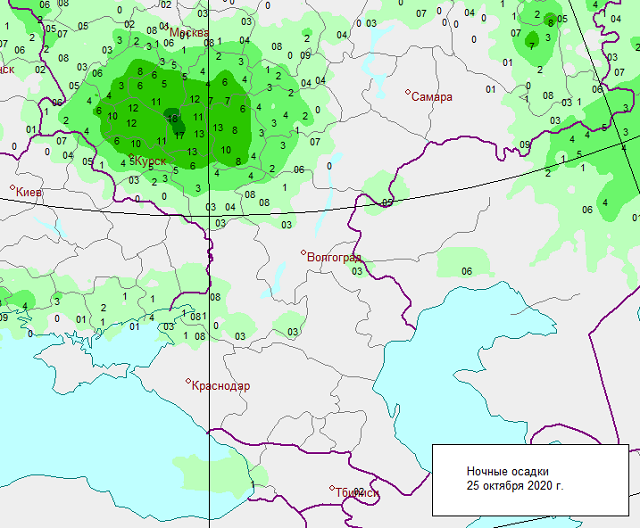Select the Москва city label
Screen dimensions: 640x528
189,33
